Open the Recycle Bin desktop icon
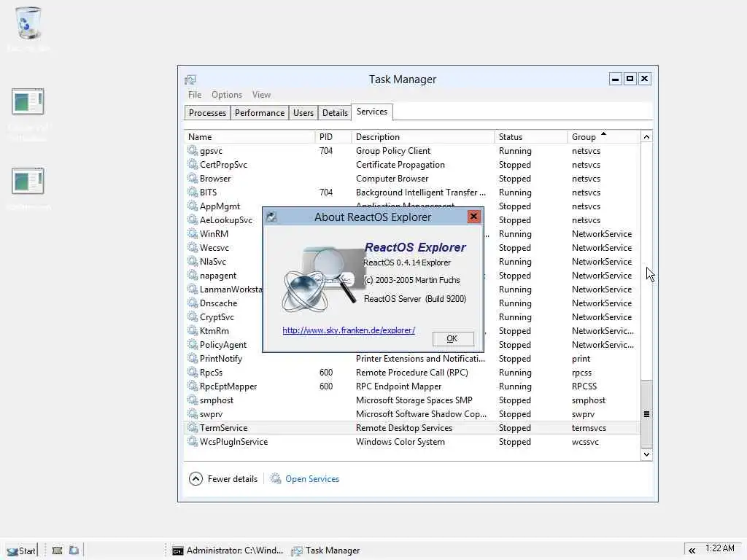 pyautogui.click(x=28, y=23)
